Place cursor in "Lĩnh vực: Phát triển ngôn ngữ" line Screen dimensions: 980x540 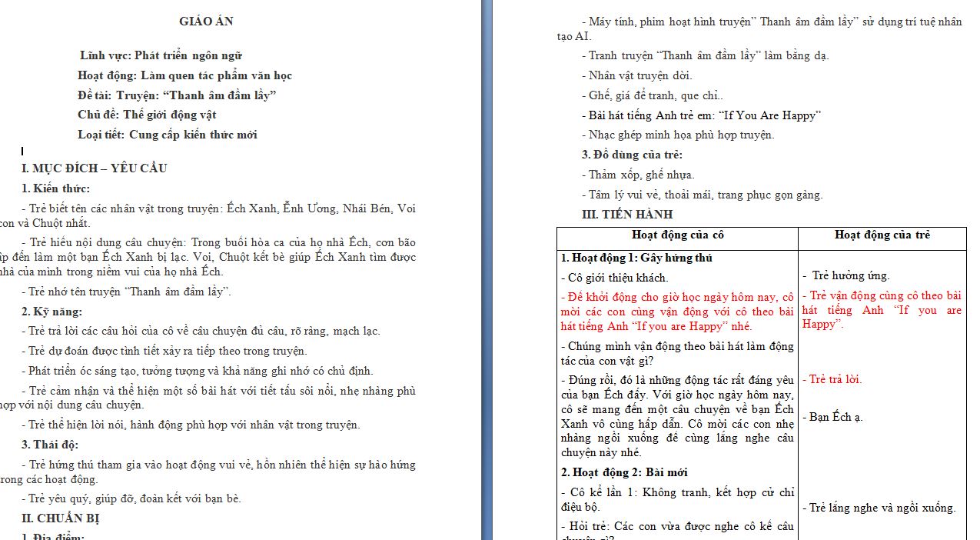click(161, 55)
